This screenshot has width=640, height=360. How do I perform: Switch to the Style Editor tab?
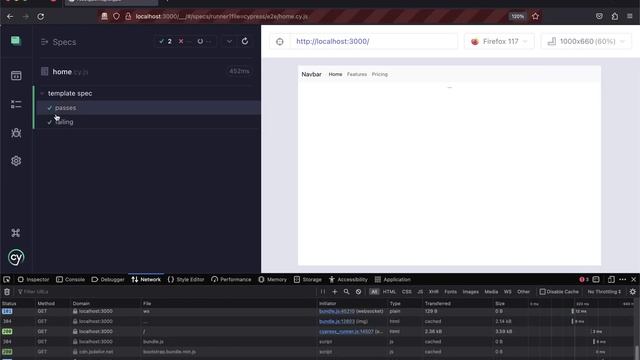coord(186,280)
